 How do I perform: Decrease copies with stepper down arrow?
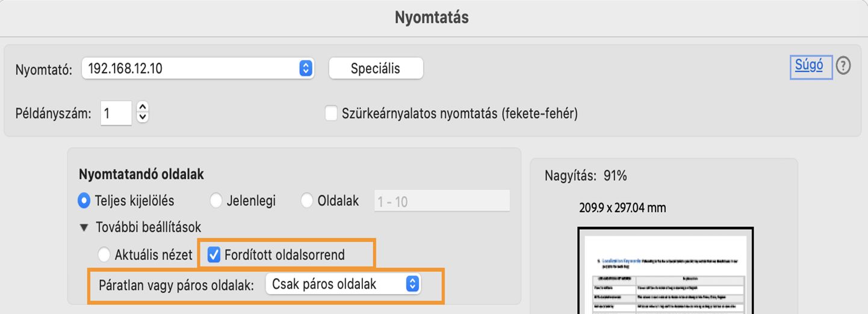[143, 117]
